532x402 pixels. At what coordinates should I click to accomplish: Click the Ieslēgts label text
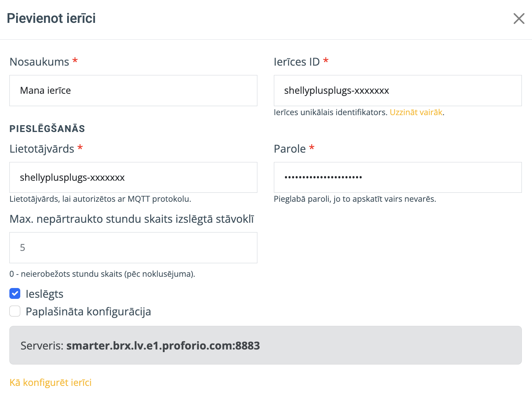(44, 294)
